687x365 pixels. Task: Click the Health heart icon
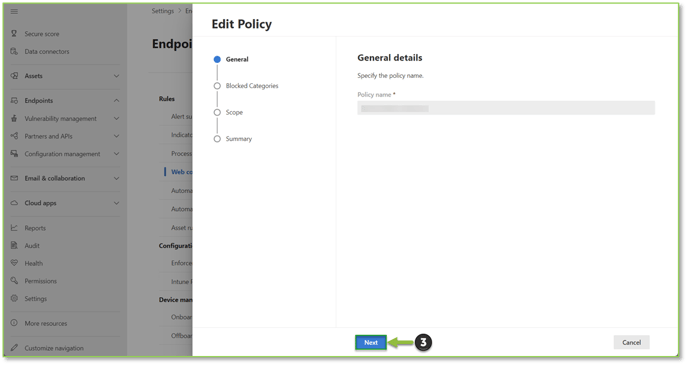[14, 263]
